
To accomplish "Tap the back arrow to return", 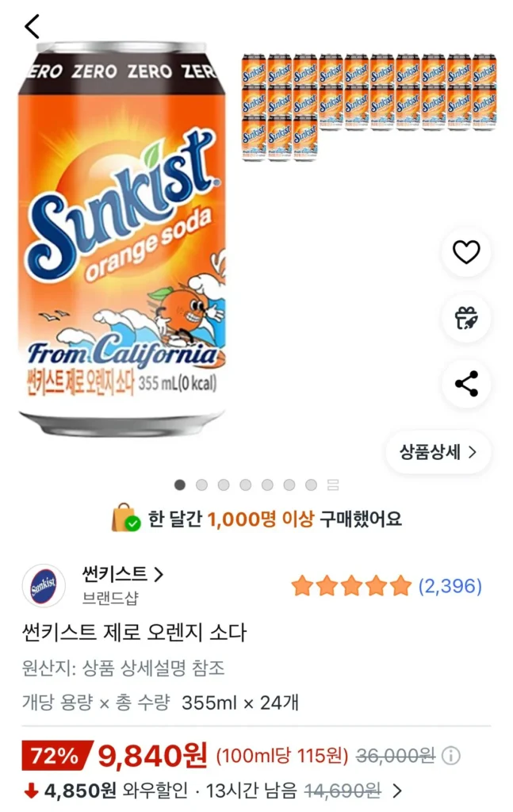I will pyautogui.click(x=30, y=28).
